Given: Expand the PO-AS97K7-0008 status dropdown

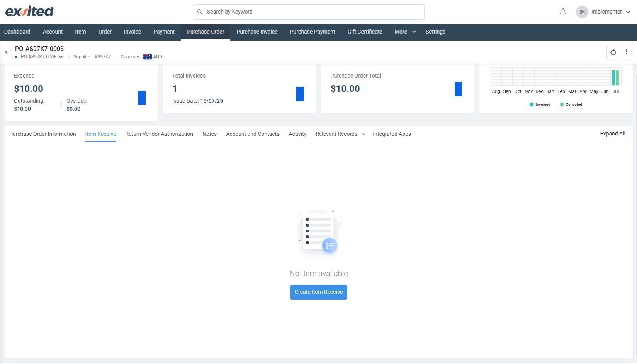Looking at the screenshot, I should click(x=61, y=57).
